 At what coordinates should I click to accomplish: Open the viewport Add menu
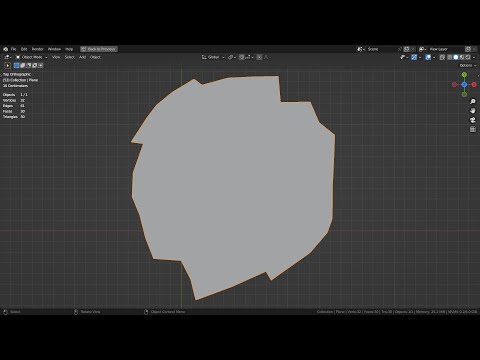[82, 57]
